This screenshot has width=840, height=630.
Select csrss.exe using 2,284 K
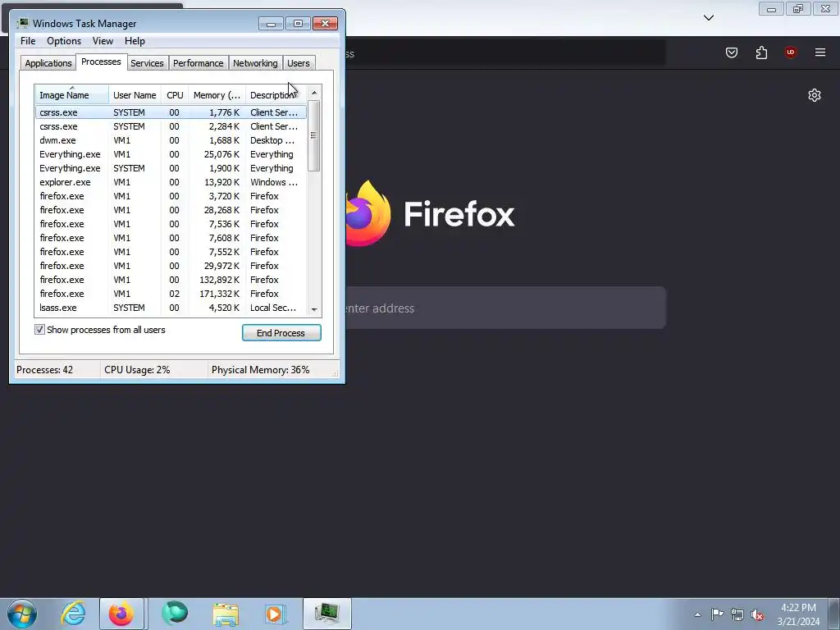click(171, 126)
